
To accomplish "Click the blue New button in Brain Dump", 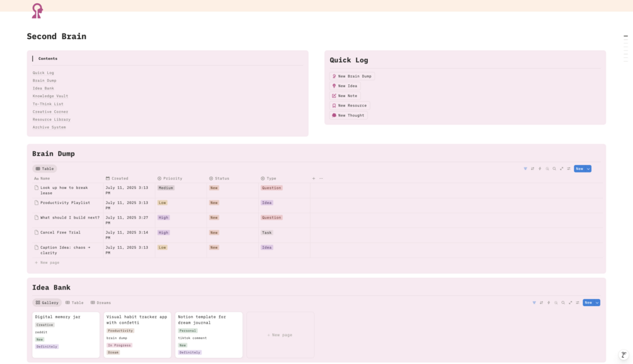I will pos(579,169).
